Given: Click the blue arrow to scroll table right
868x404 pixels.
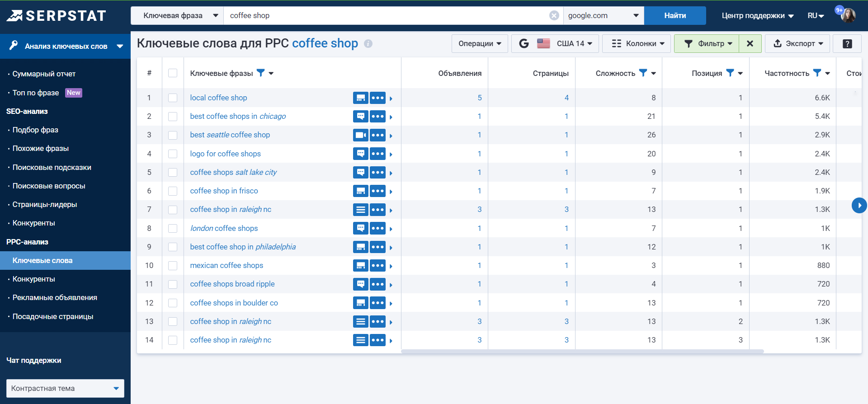Looking at the screenshot, I should [859, 206].
